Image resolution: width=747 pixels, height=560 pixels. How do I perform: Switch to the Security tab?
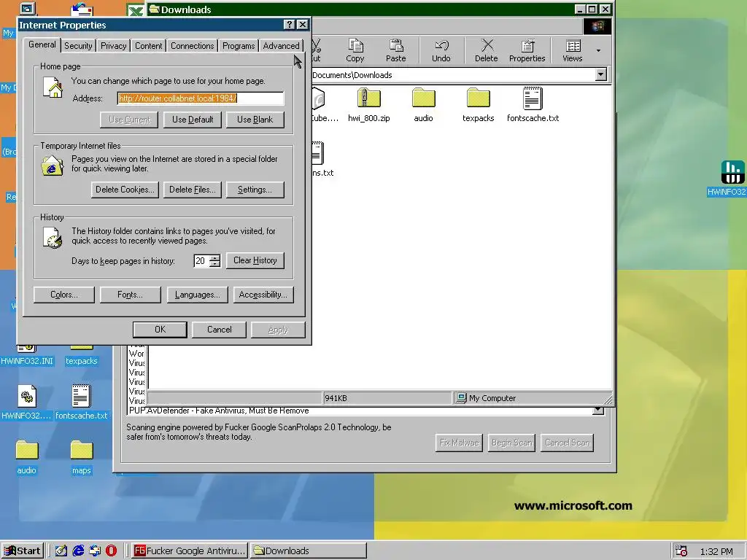coord(78,46)
